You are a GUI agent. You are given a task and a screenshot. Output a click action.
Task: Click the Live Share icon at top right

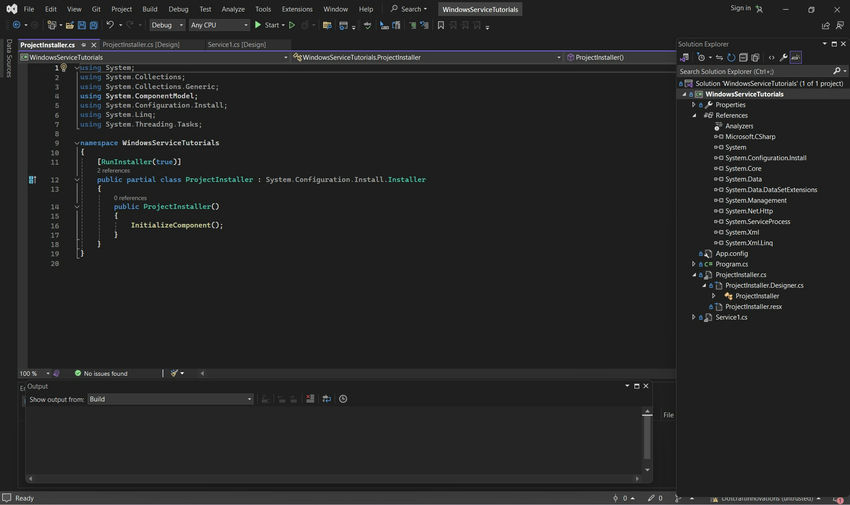click(826, 25)
